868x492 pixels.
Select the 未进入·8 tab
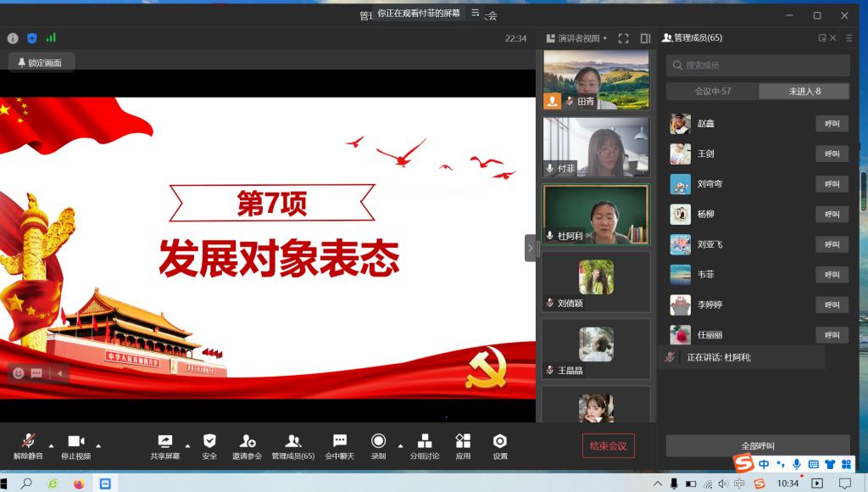pos(804,91)
